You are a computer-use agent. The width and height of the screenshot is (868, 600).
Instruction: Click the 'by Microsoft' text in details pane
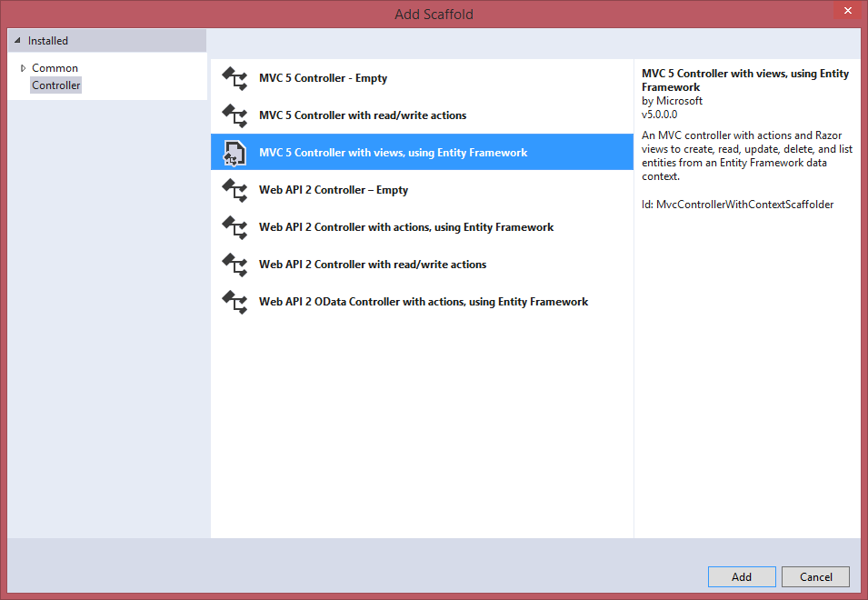[672, 101]
